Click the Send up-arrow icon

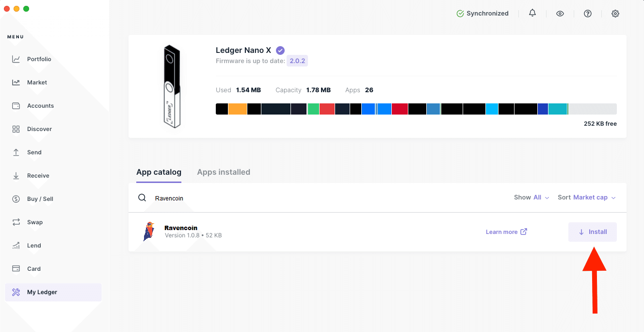point(16,152)
